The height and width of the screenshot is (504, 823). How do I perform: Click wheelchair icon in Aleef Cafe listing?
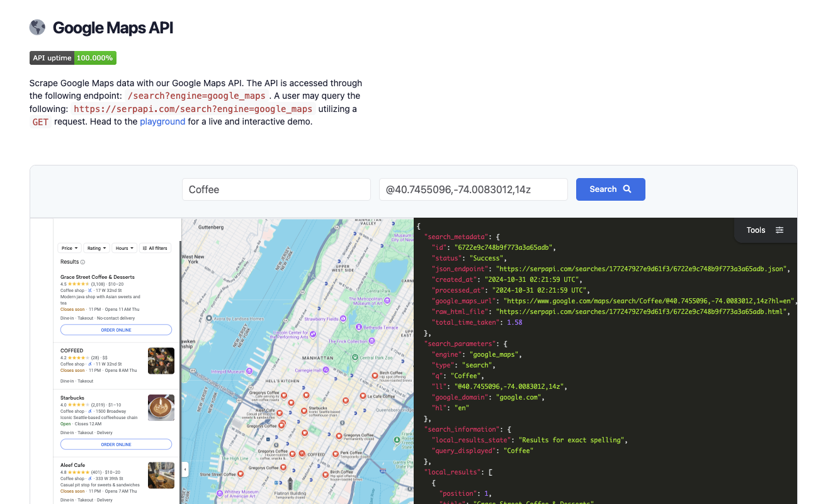(90, 479)
